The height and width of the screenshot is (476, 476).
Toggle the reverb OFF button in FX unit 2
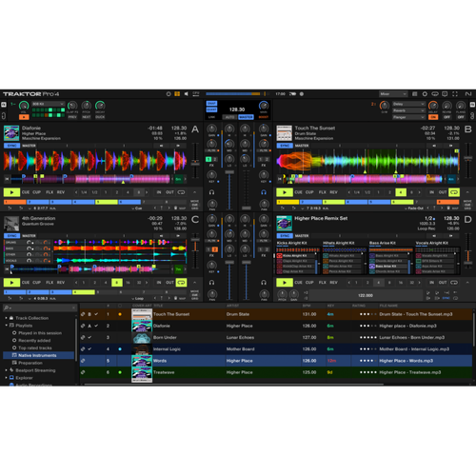click(446, 117)
